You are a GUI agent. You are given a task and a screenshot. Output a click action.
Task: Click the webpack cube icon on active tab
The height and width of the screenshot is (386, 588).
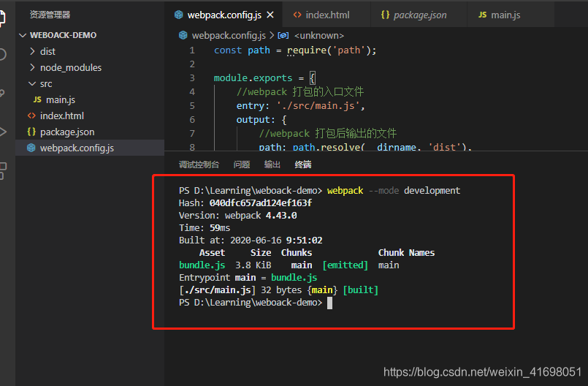pos(178,15)
